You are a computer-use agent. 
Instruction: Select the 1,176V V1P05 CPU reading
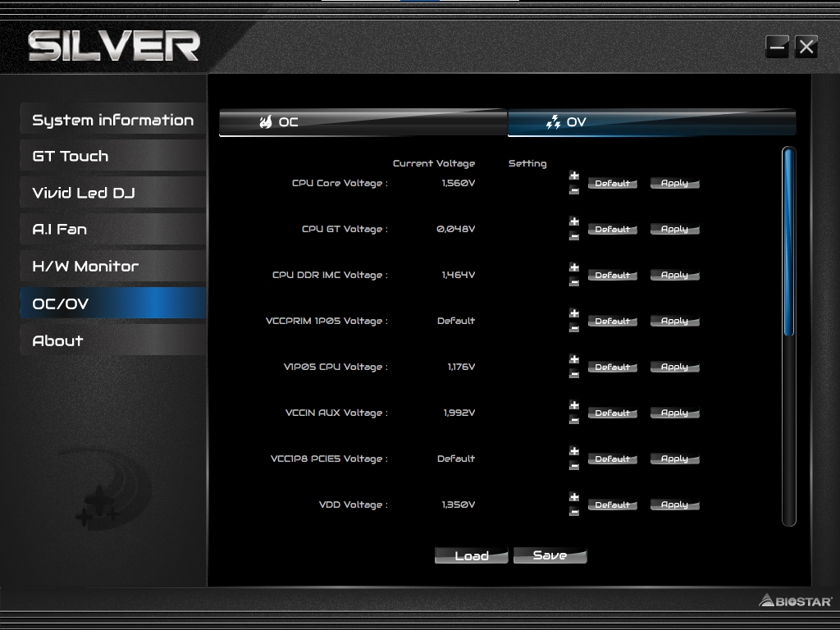point(461,367)
